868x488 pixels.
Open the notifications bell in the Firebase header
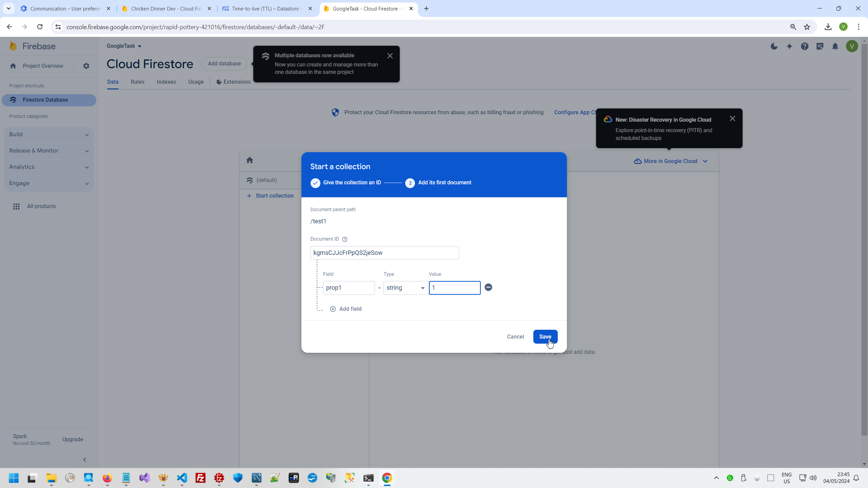click(x=835, y=46)
